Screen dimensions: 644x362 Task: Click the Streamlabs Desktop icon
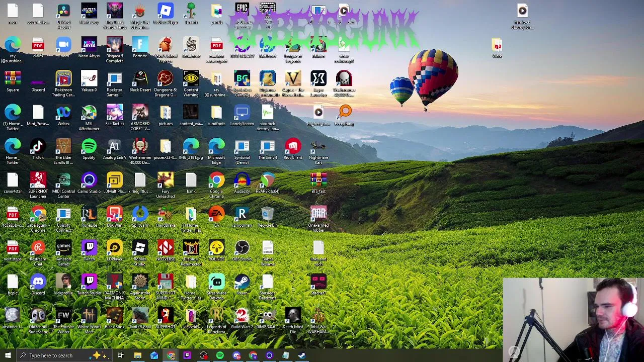click(216, 286)
